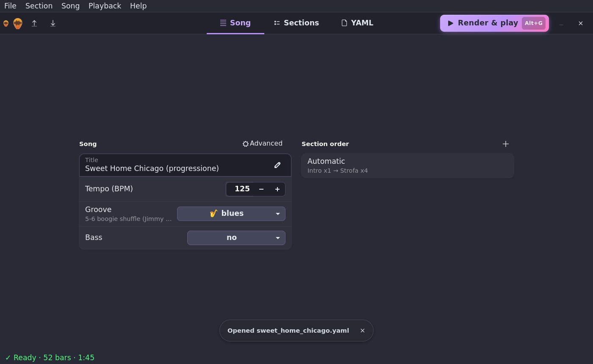593x364 pixels.
Task: Decrease tempo with the minus button
Action: coord(261,189)
